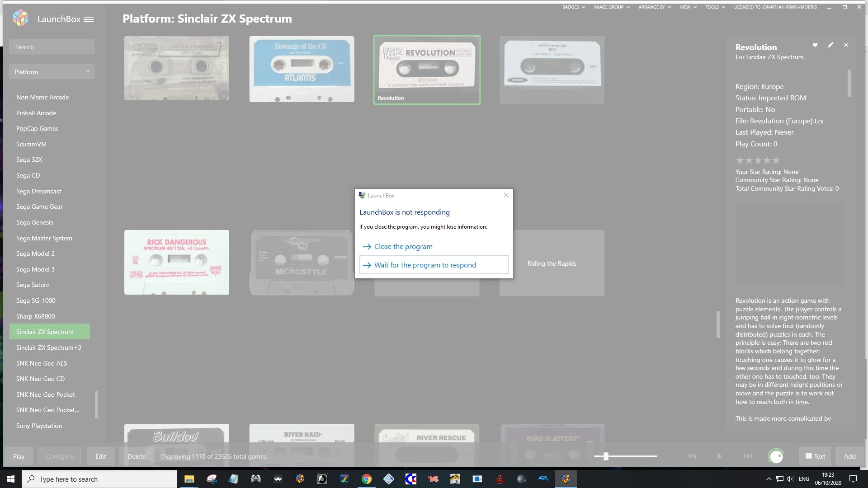Choose Close the program
868x488 pixels.
(x=434, y=246)
